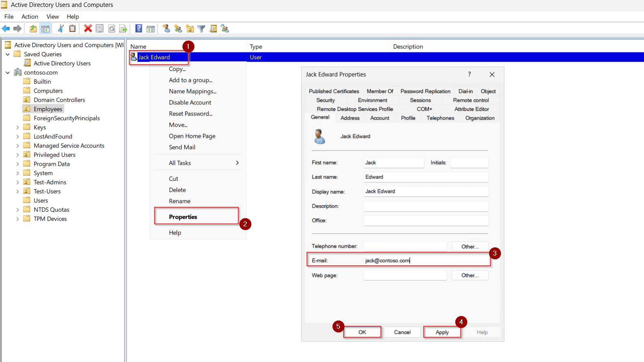Screen dimensions: 644x362
Task: Click the Forward arrow toolbar icon
Action: (x=17, y=28)
